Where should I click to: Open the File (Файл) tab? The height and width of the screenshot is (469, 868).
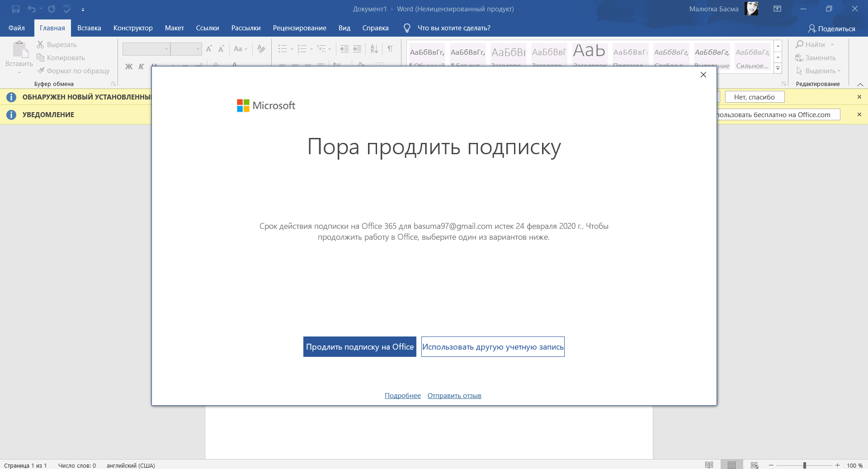pyautogui.click(x=17, y=28)
